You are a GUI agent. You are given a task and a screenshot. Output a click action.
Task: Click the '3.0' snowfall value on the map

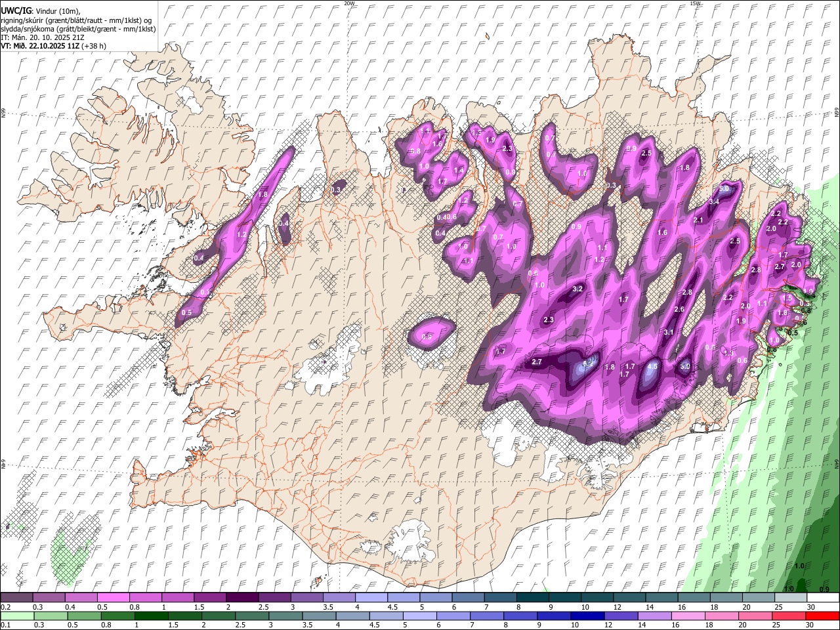(x=685, y=367)
